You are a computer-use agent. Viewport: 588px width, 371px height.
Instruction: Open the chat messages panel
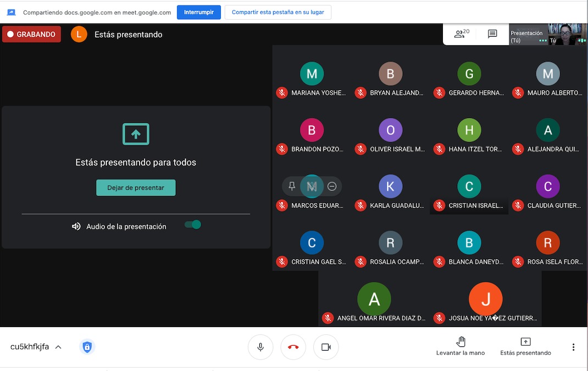[492, 34]
